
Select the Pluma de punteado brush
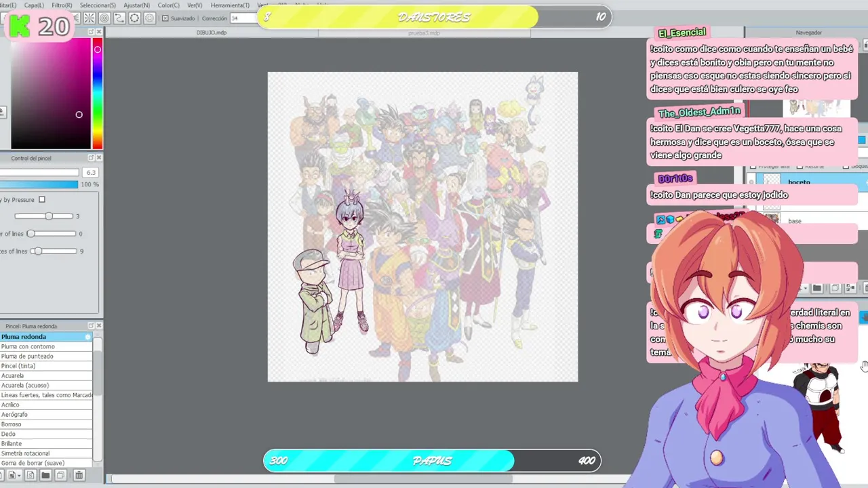tap(46, 356)
